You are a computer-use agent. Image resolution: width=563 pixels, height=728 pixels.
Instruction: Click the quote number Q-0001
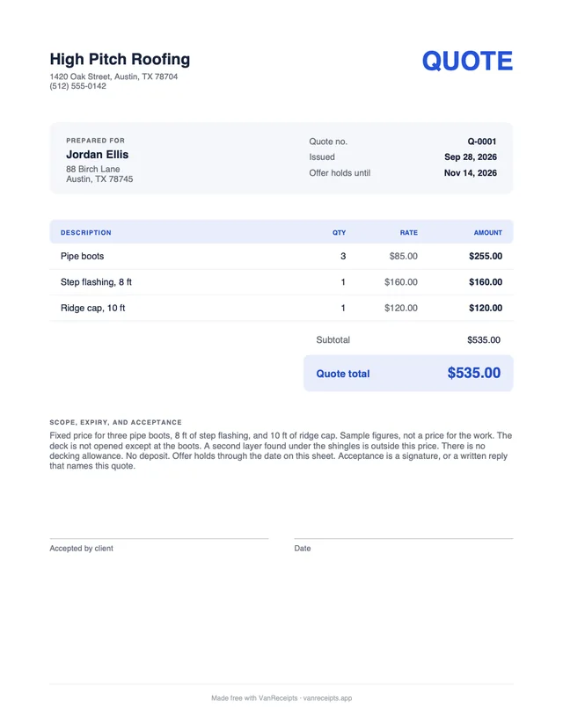(482, 142)
